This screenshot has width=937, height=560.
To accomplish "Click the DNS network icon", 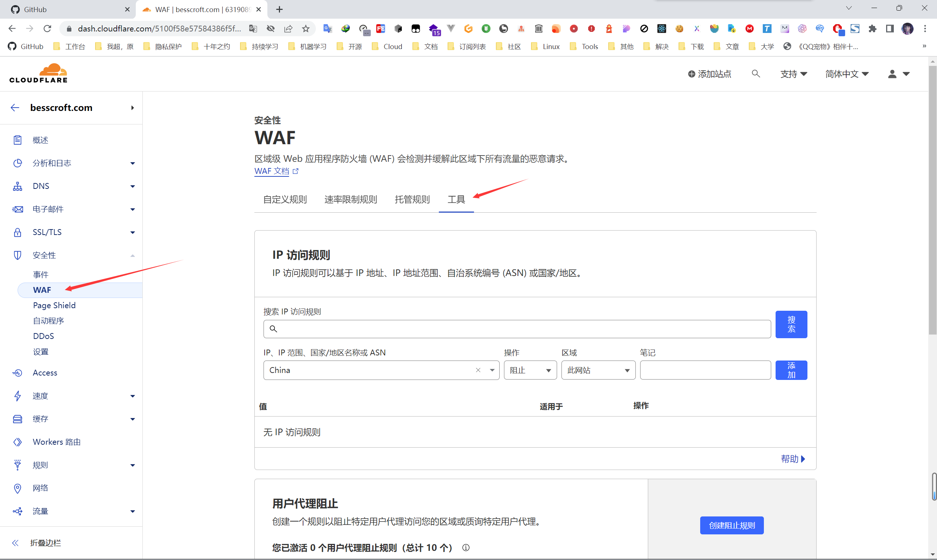I will click(17, 186).
